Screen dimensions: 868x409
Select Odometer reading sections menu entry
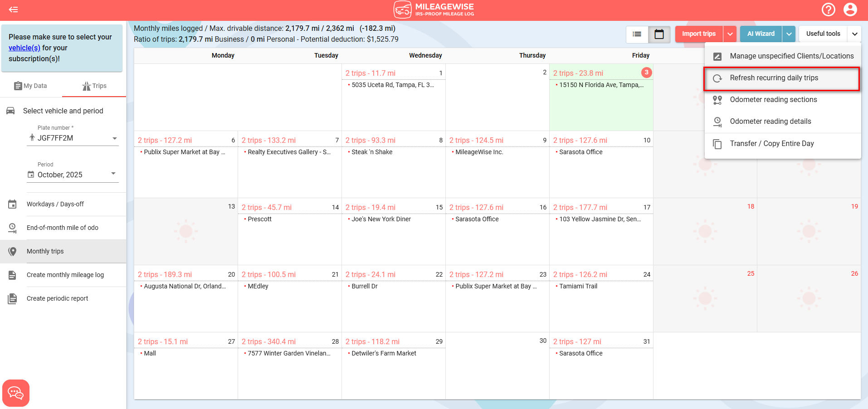pos(783,100)
